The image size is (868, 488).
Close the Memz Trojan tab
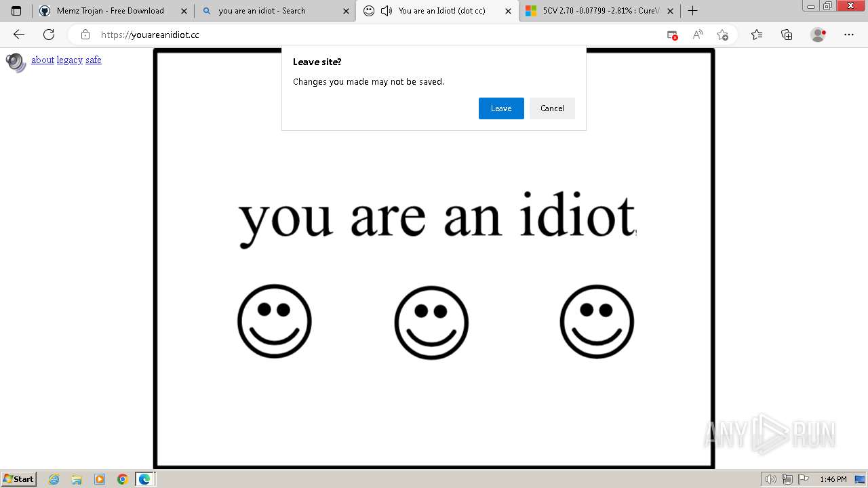[x=184, y=11]
